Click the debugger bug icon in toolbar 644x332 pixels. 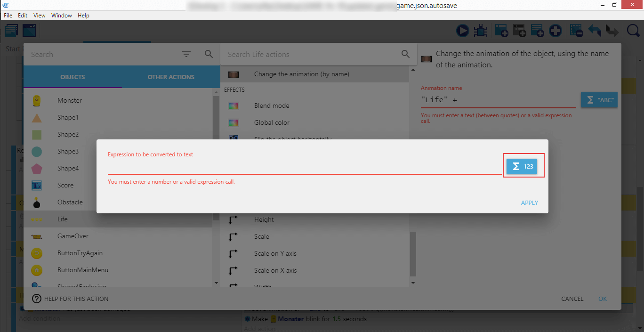click(x=480, y=31)
